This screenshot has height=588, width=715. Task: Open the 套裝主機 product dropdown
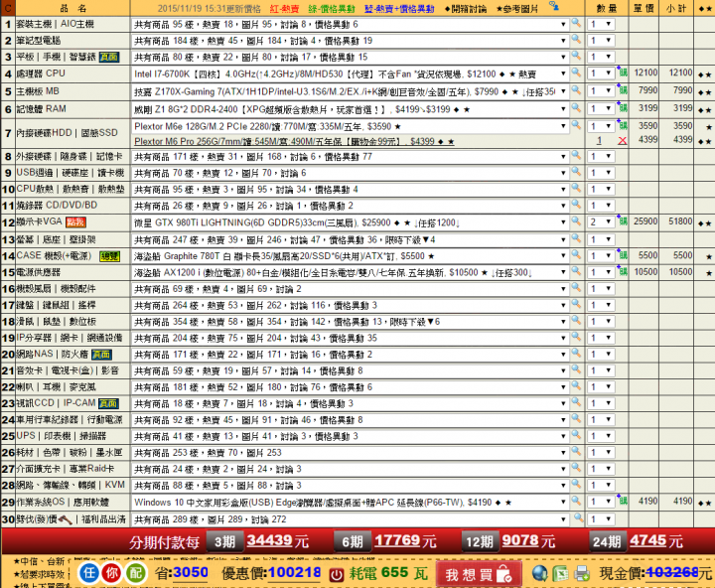pos(351,24)
